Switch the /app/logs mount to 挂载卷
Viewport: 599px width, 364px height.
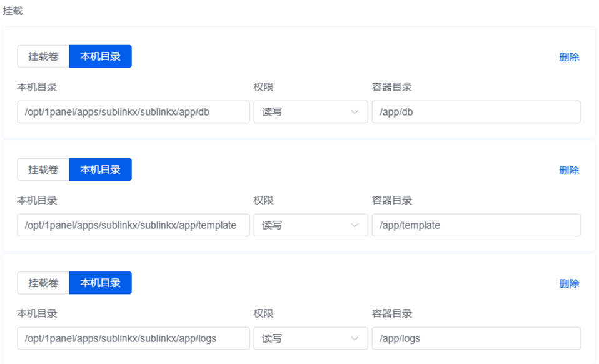pyautogui.click(x=43, y=283)
